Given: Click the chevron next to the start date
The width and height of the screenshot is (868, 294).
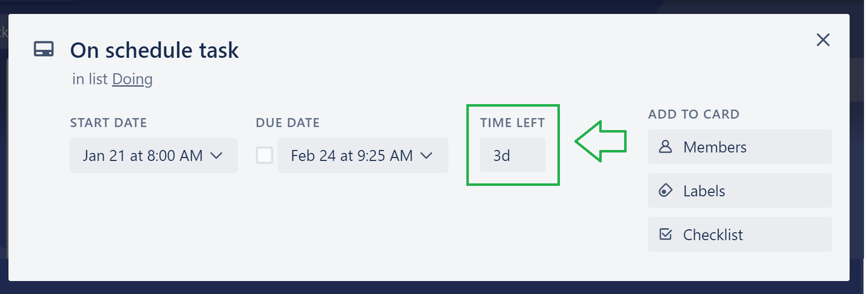Looking at the screenshot, I should (x=217, y=155).
